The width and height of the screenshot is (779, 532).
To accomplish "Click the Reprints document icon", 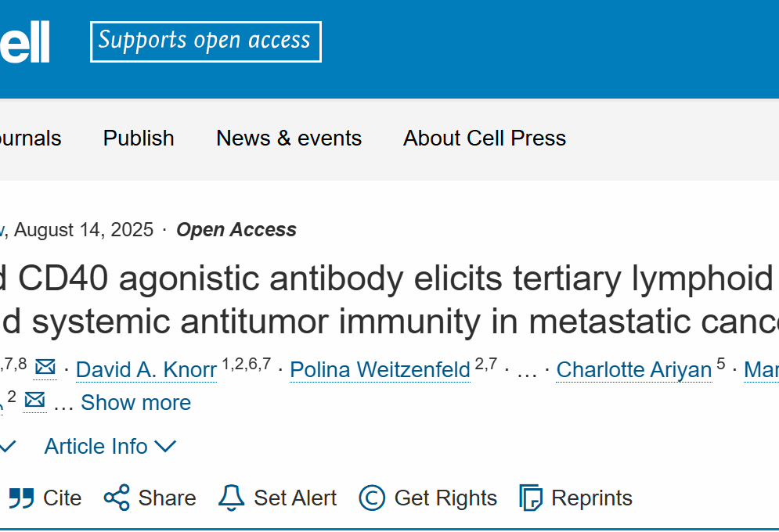I will tap(531, 498).
